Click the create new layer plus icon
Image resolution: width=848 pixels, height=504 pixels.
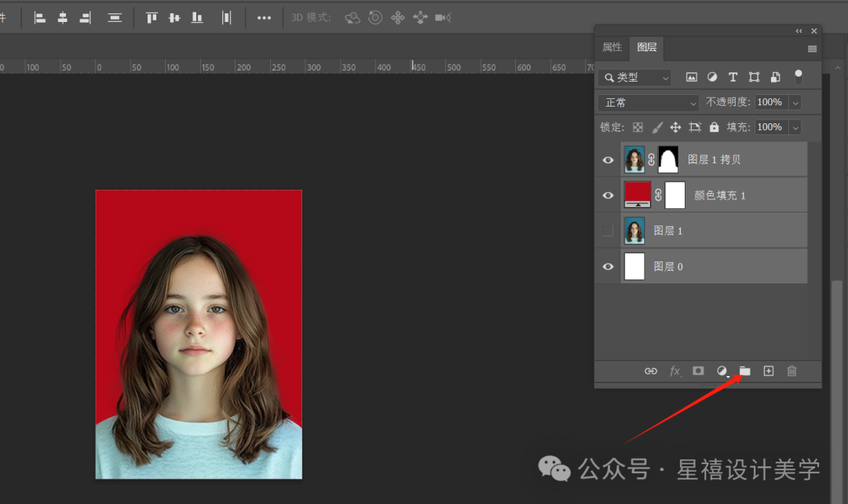click(x=769, y=371)
